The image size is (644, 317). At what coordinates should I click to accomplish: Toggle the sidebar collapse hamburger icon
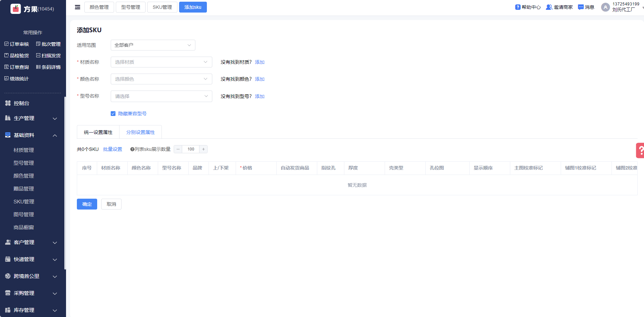point(78,7)
